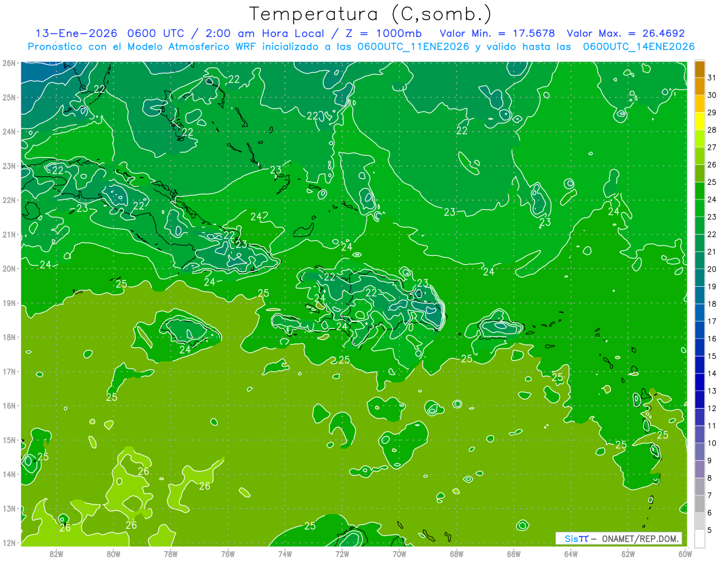Click the '0600UTC_14ENE2026' valid-until timestamp
Screen dimensions: 728x562
tap(639, 47)
